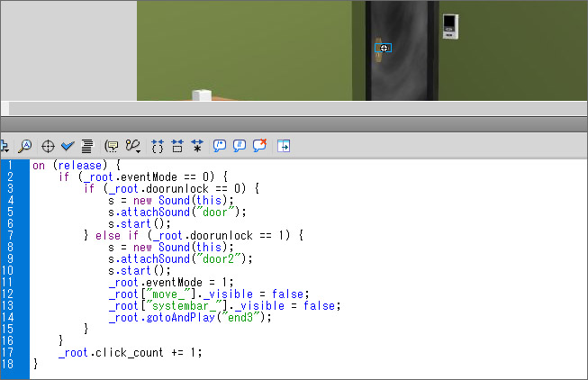
Task: Apply line comment using the // bubble icon
Action: point(240,146)
